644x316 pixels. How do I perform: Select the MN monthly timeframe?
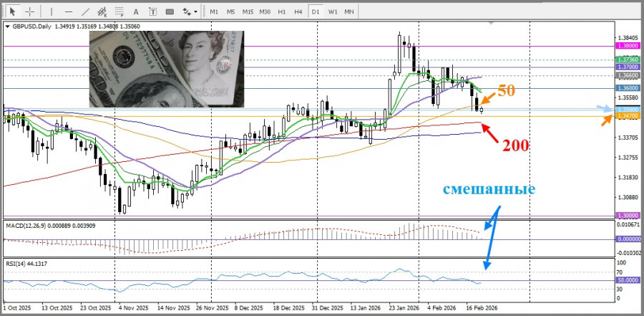pyautogui.click(x=349, y=11)
